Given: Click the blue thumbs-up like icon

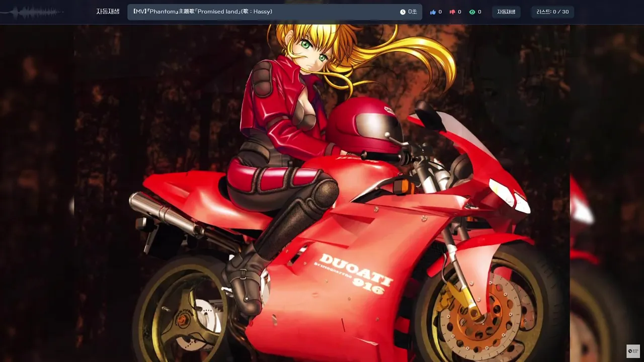Looking at the screenshot, I should (x=433, y=12).
